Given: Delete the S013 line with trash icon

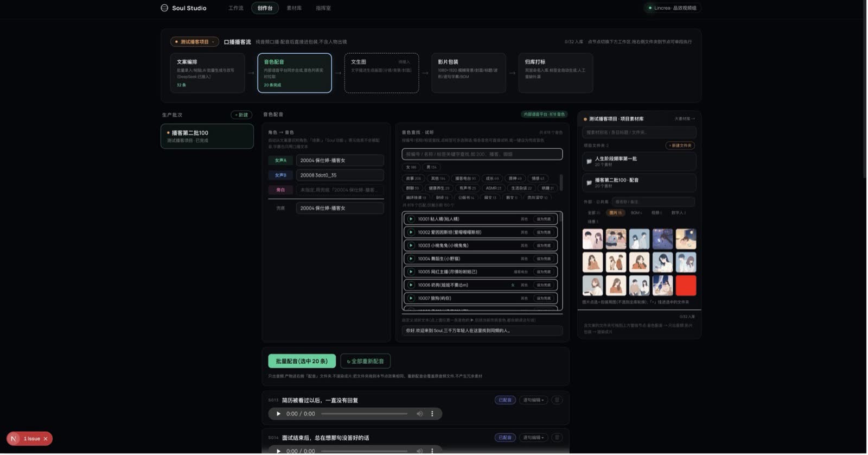Looking at the screenshot, I should pyautogui.click(x=557, y=401).
